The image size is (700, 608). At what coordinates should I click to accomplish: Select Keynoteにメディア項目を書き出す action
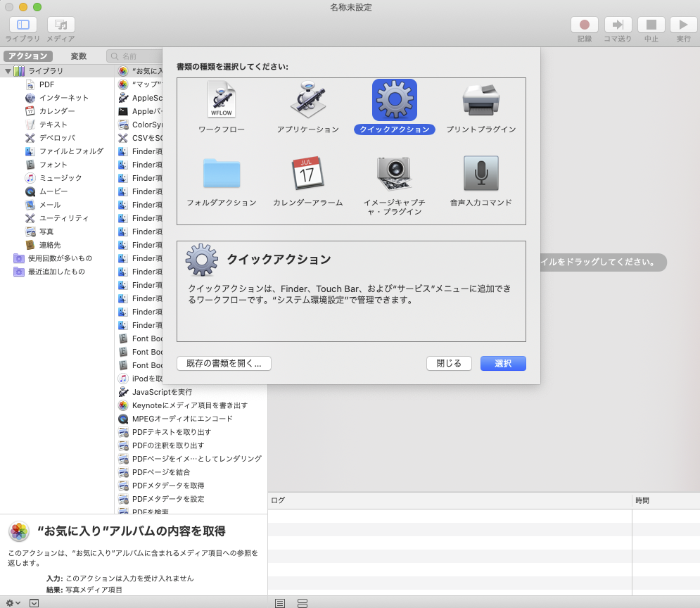pyautogui.click(x=189, y=405)
